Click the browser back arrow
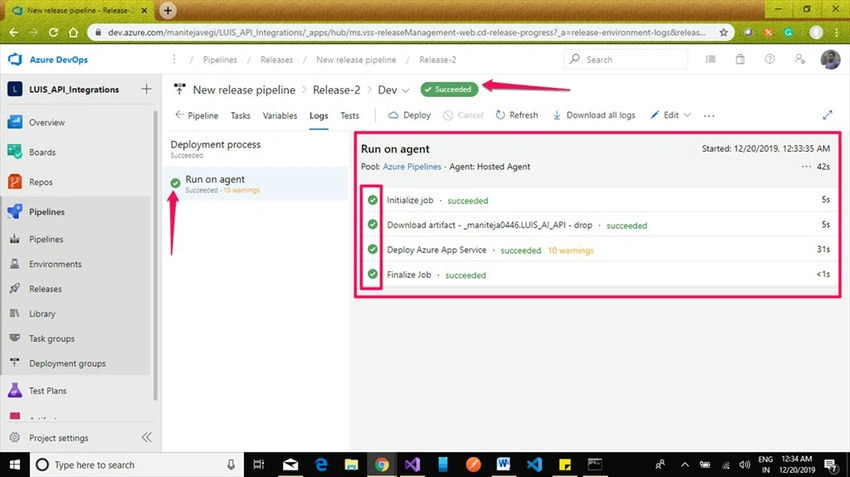 point(14,33)
